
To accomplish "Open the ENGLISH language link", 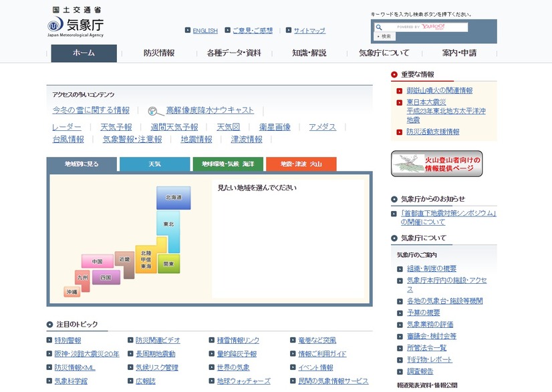I will pos(205,31).
